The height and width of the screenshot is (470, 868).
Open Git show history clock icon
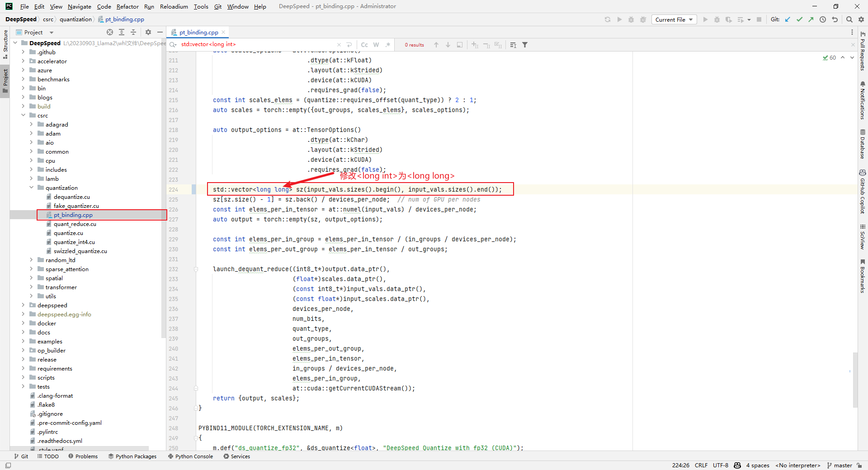823,19
